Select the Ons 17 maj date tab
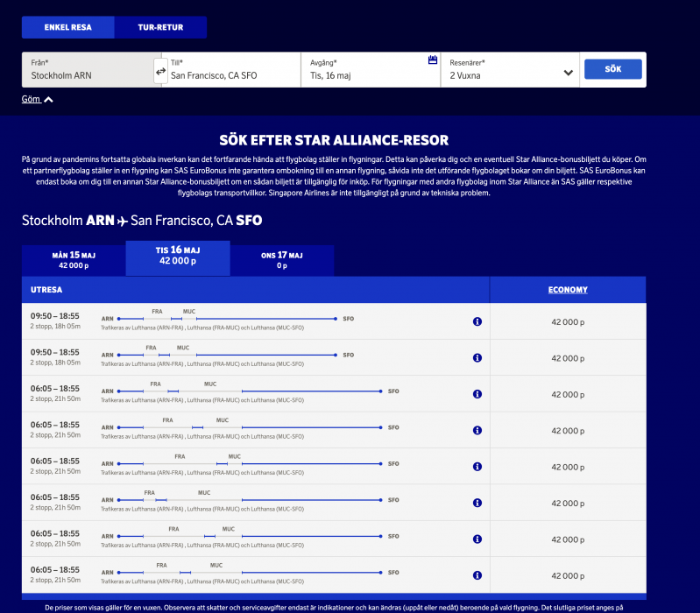 281,259
